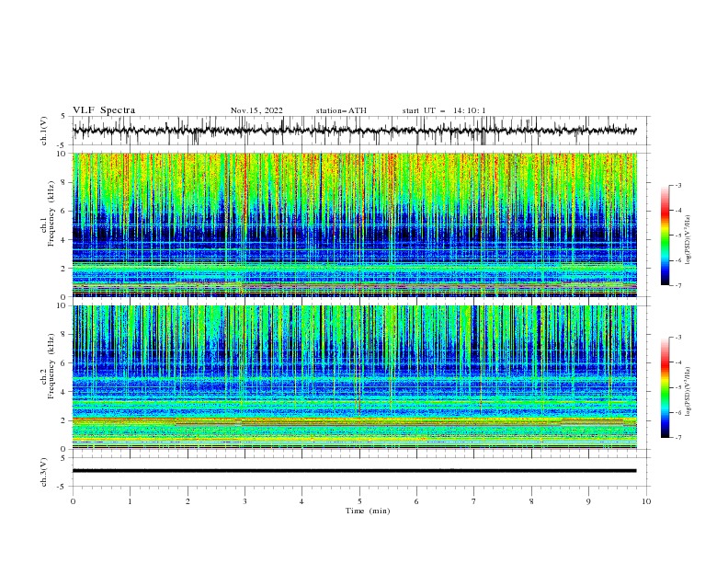Click the 'station=ATH' label

point(341,110)
